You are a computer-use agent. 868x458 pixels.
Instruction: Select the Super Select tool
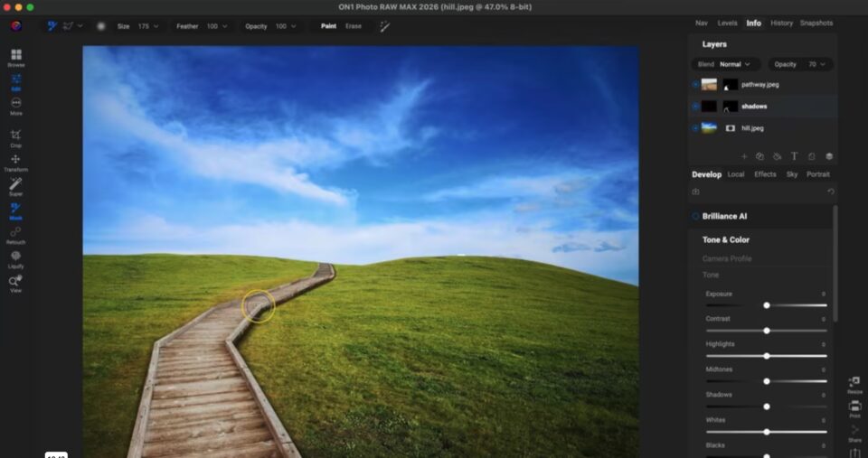[16, 186]
